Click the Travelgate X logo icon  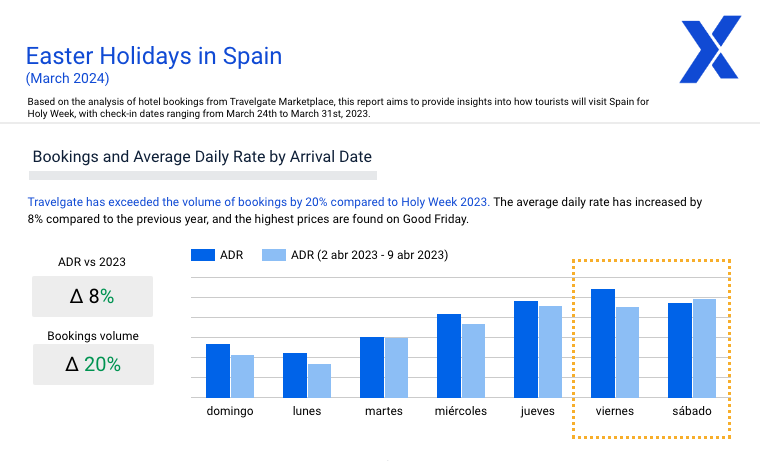point(710,49)
